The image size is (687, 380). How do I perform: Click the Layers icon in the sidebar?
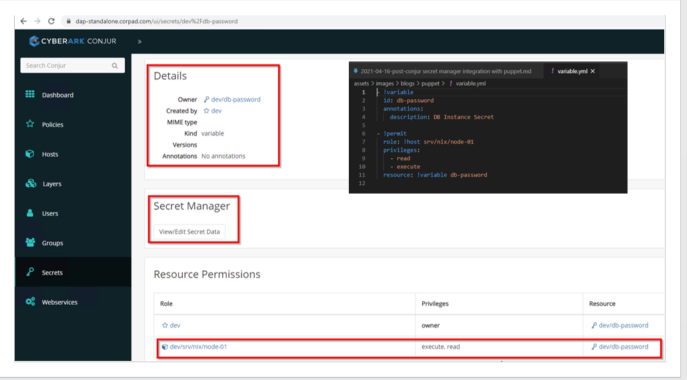[x=31, y=183]
